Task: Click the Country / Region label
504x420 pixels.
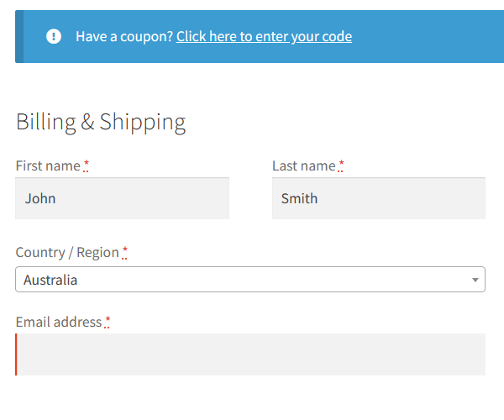Action: (67, 252)
